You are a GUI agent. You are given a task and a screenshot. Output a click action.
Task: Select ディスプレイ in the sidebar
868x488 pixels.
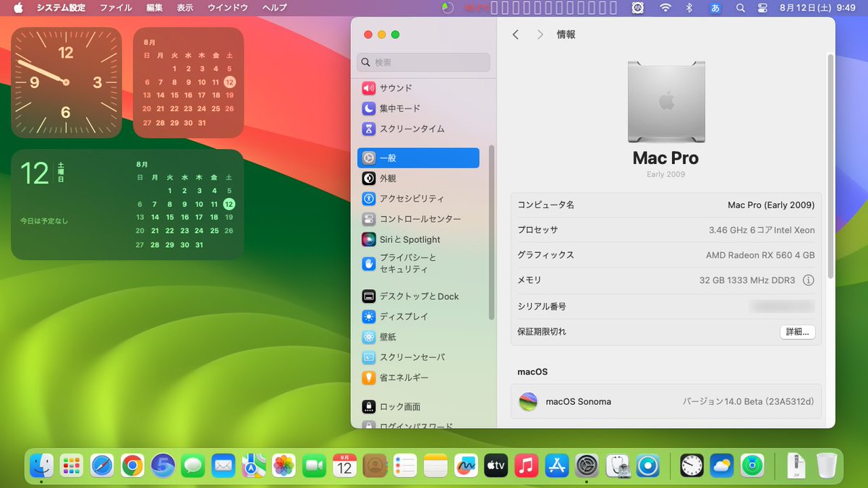coord(418,317)
